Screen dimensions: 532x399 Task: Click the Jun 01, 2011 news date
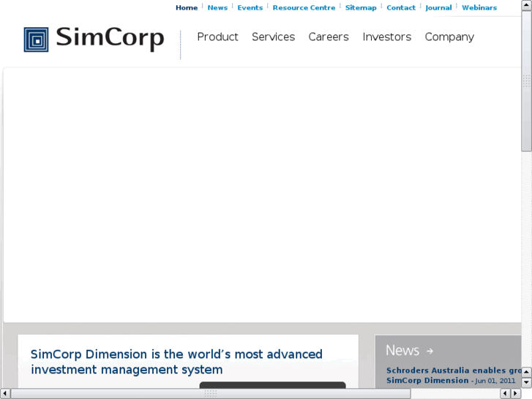[x=495, y=381]
